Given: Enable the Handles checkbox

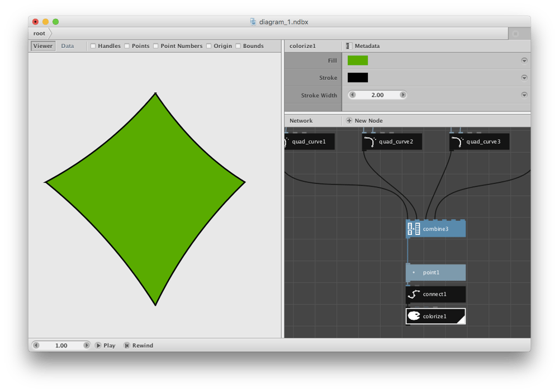Looking at the screenshot, I should 93,46.
